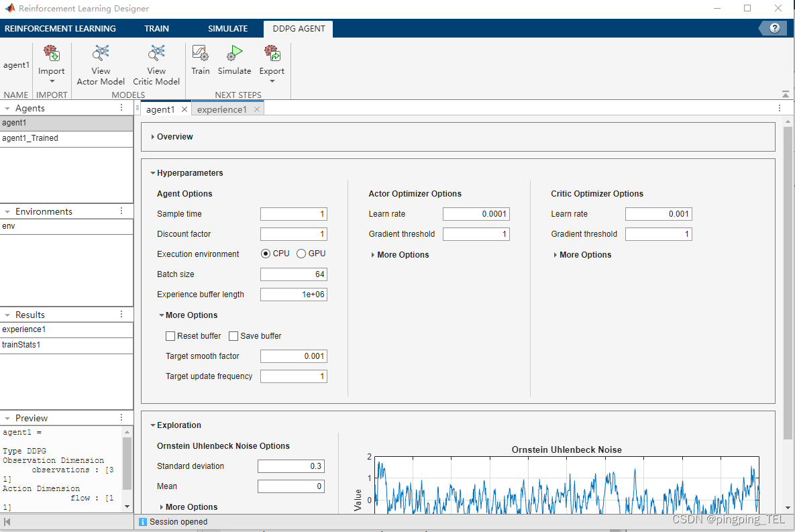Open the Import dropdown arrow

[52, 82]
